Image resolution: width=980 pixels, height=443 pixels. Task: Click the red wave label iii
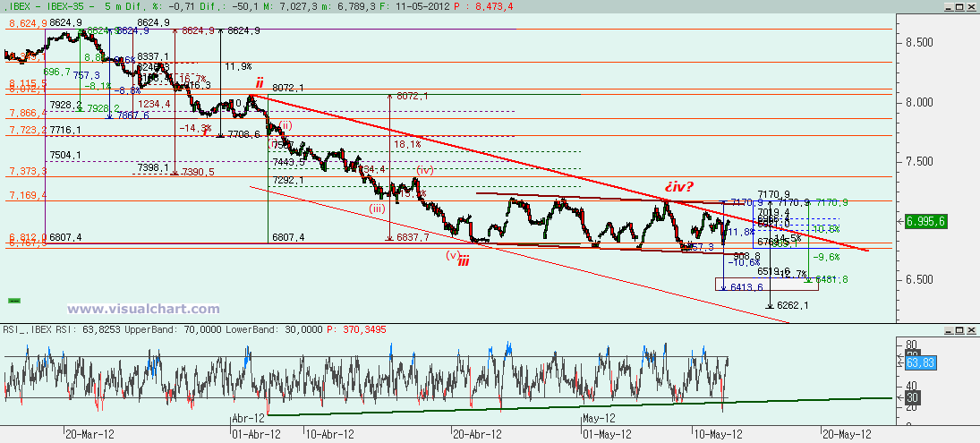point(463,262)
